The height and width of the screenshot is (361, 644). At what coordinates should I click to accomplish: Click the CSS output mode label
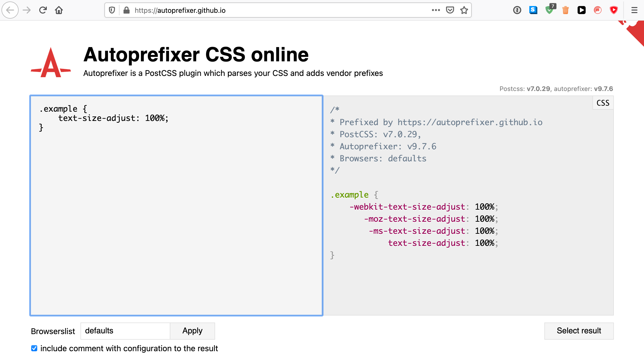(603, 103)
